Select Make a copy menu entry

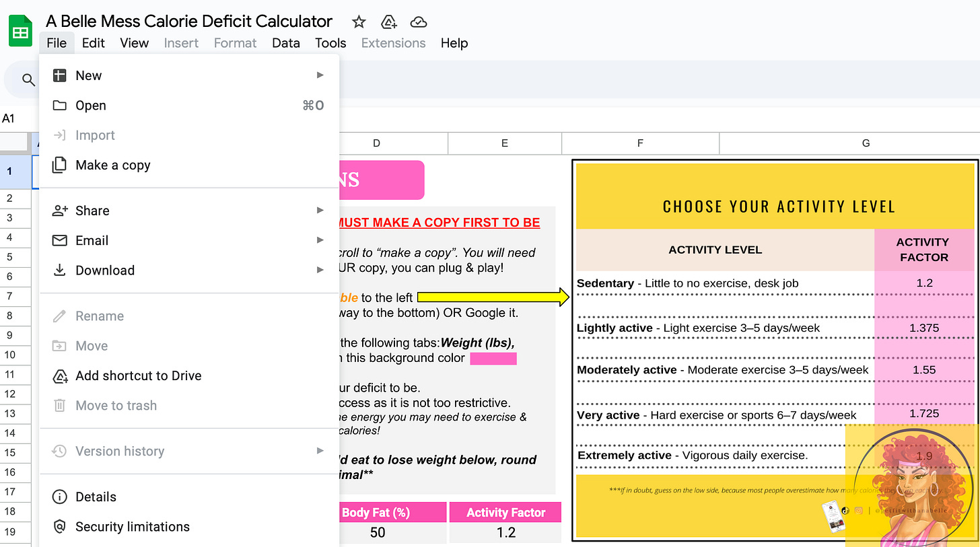[x=189, y=165]
